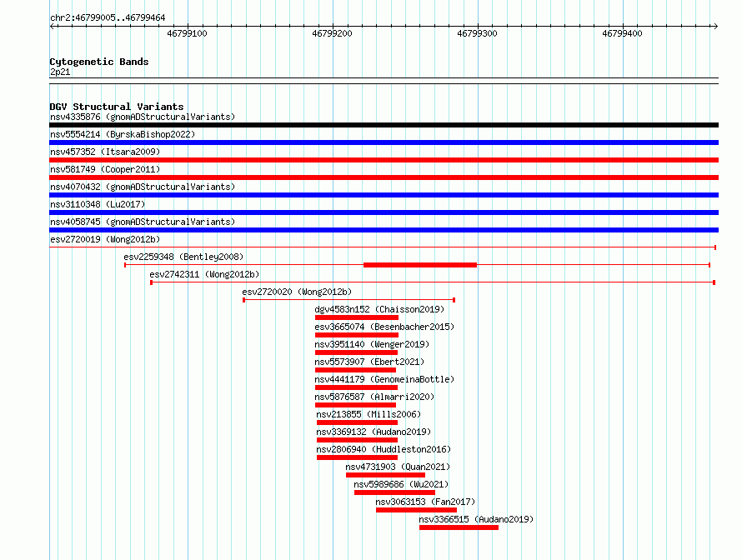
Task: Click the ruler's left arrow end
Action: click(53, 27)
